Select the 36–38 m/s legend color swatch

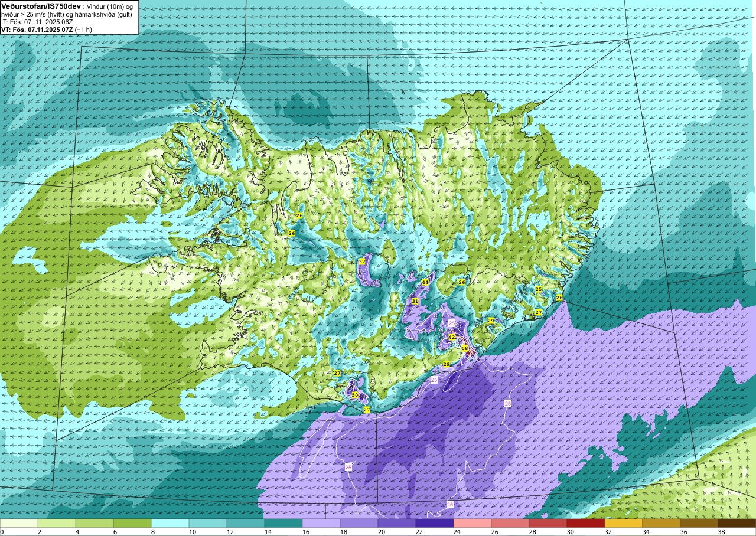[699, 523]
